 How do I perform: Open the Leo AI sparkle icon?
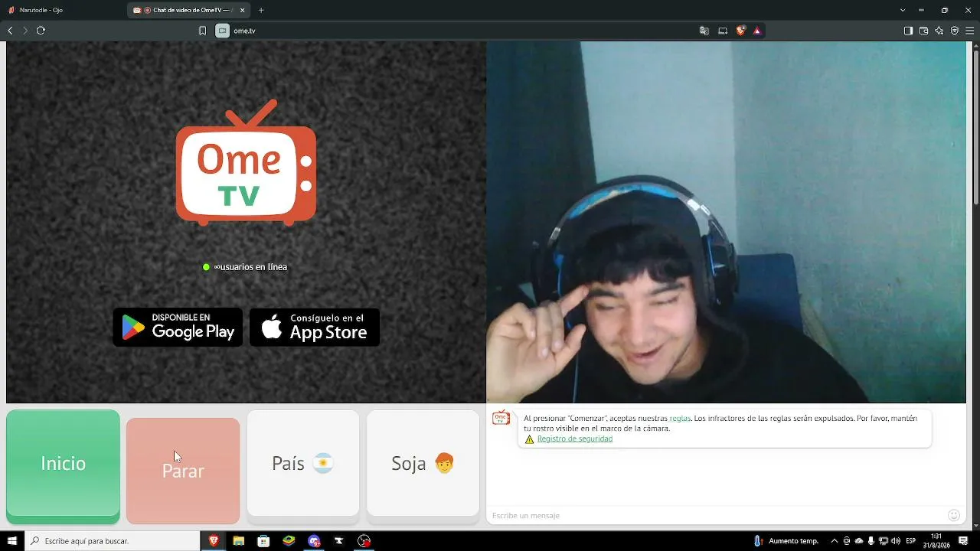(939, 31)
